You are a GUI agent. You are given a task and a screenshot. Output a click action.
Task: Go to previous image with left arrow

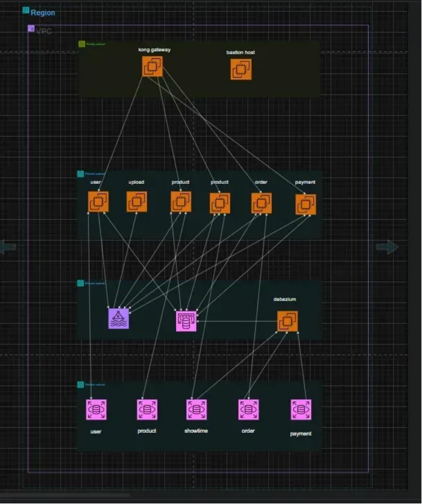pos(8,247)
